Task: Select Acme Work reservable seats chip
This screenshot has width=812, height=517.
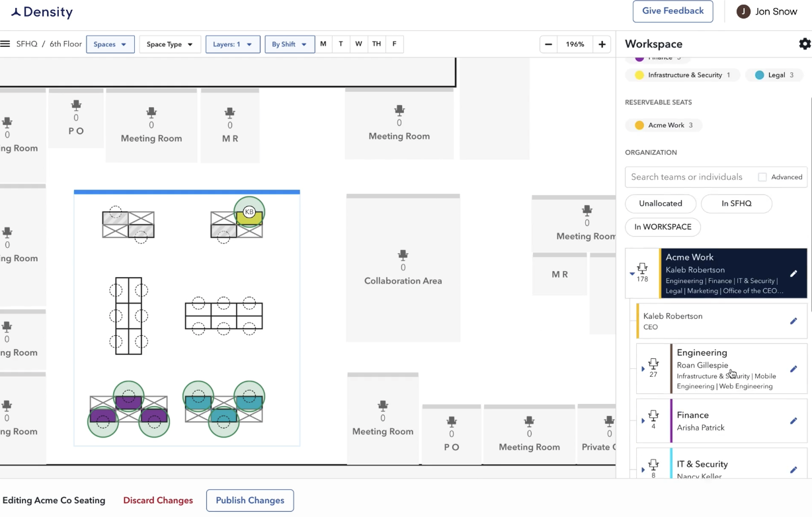Action: pos(664,125)
